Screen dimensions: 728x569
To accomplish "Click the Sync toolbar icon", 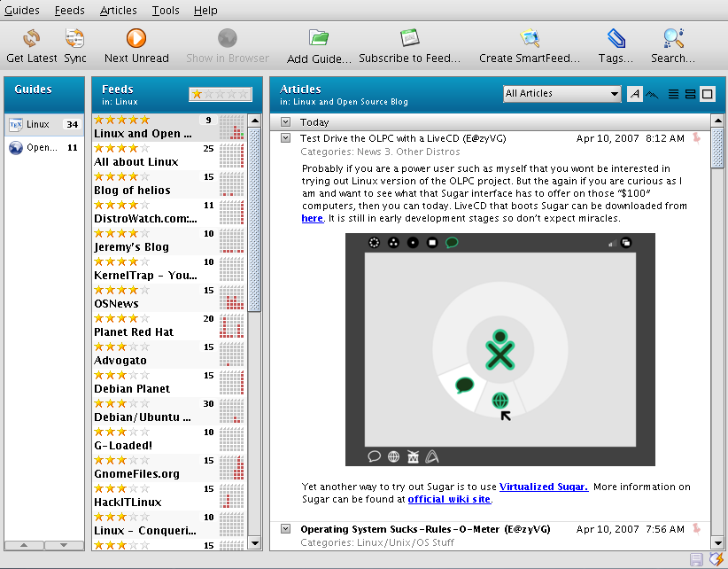I will (74, 38).
